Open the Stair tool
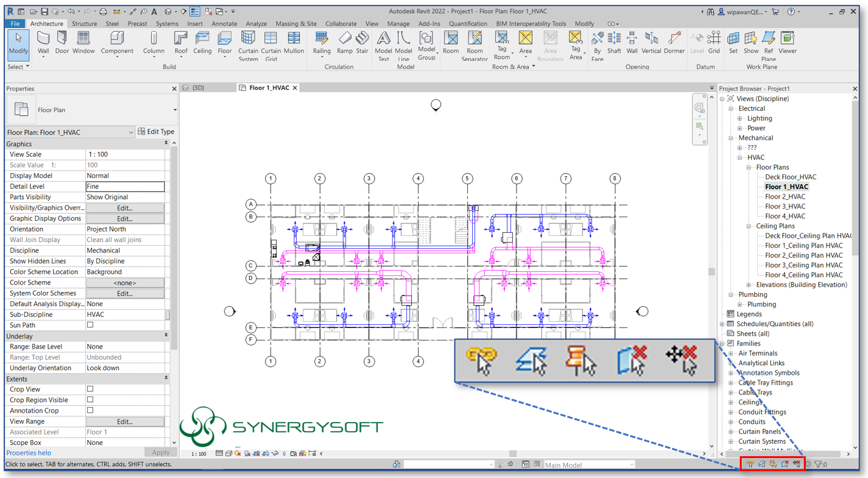The height and width of the screenshot is (478, 868). click(x=362, y=44)
